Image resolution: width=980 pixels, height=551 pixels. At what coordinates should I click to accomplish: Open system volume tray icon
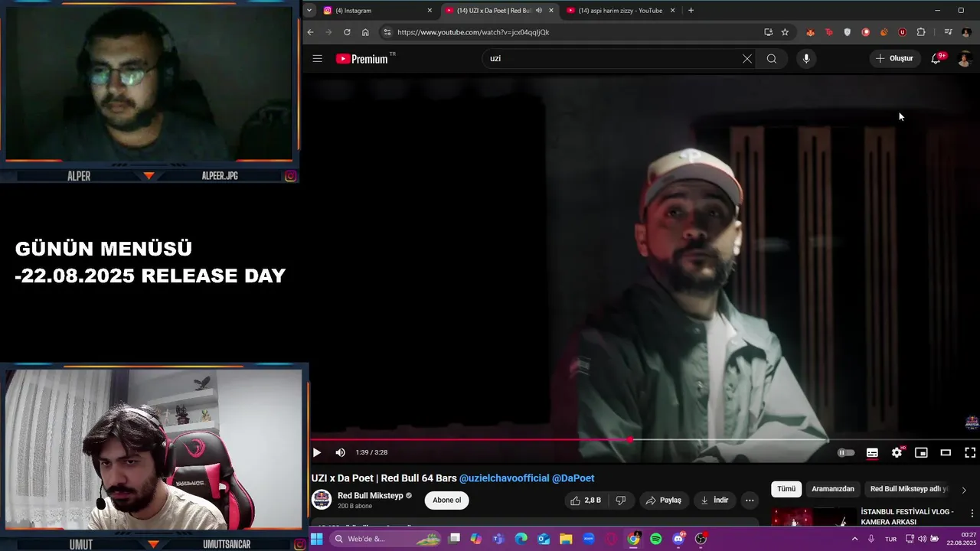pyautogui.click(x=923, y=539)
